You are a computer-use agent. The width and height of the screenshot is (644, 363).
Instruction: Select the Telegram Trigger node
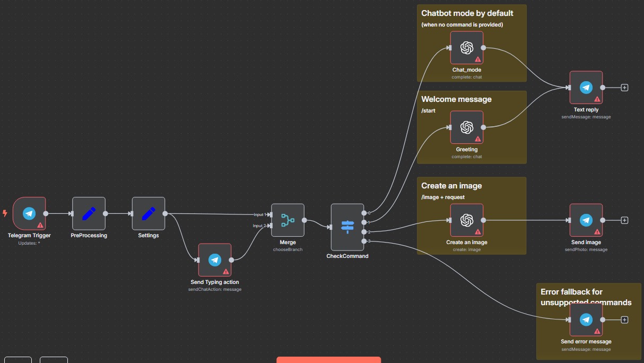(x=29, y=213)
